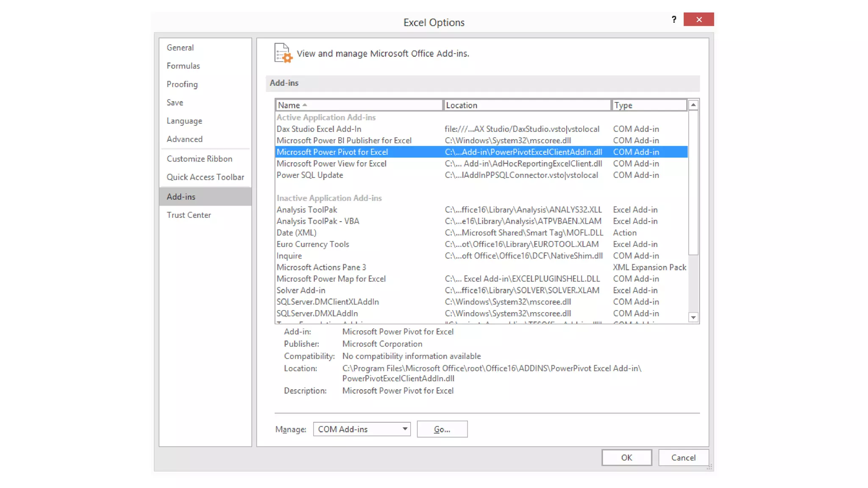Screen dimensions: 868x488
Task: Select Solver Add-in row
Action: point(481,290)
